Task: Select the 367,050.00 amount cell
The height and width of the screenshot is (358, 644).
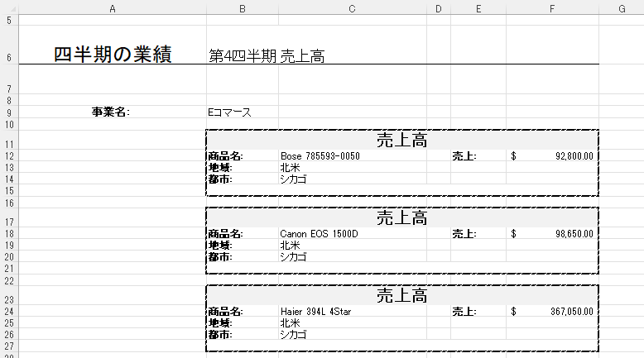Action: click(x=552, y=311)
